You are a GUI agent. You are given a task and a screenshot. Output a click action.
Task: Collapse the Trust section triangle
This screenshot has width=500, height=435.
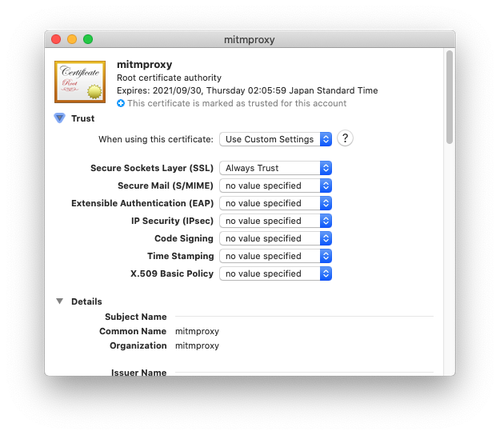pos(60,118)
